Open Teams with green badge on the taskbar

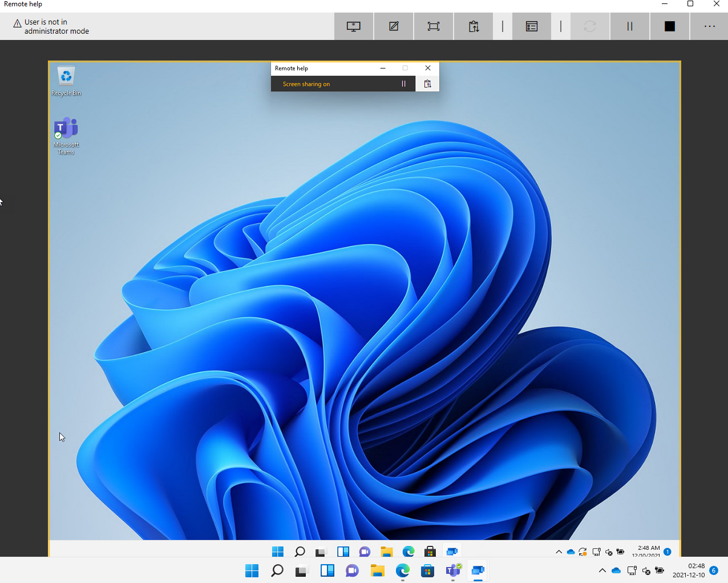[453, 570]
